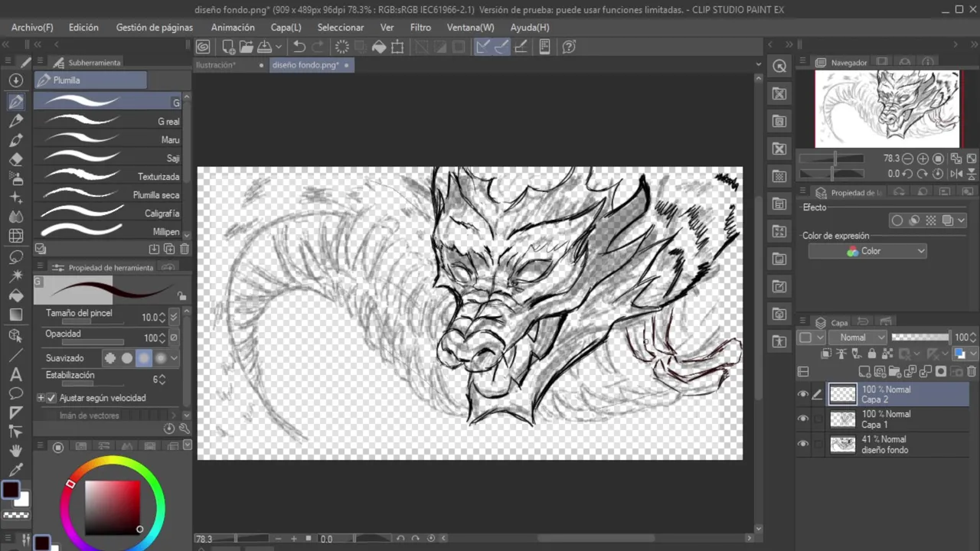Select the strongest Suavizado anti-aliasing option

point(160,358)
